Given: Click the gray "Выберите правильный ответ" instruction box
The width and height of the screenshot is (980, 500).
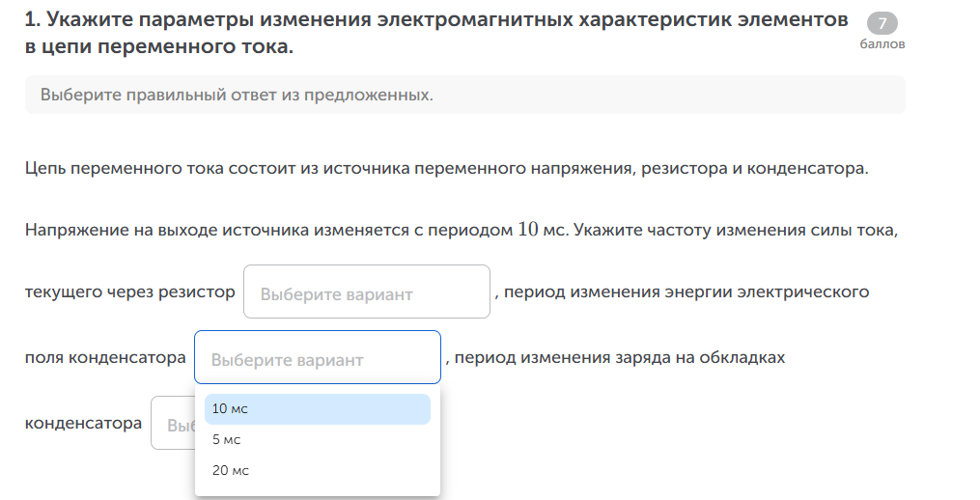Looking at the screenshot, I should (464, 95).
